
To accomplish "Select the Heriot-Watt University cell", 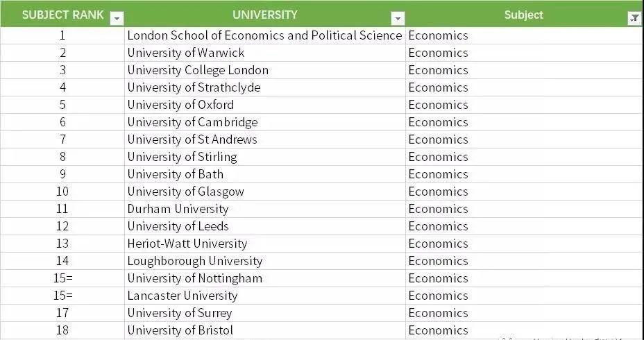I will pyautogui.click(x=265, y=244).
